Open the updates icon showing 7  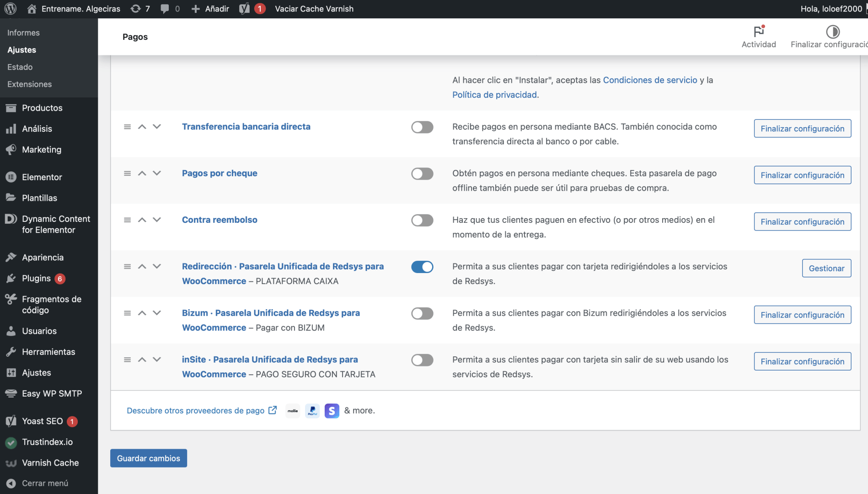(135, 9)
